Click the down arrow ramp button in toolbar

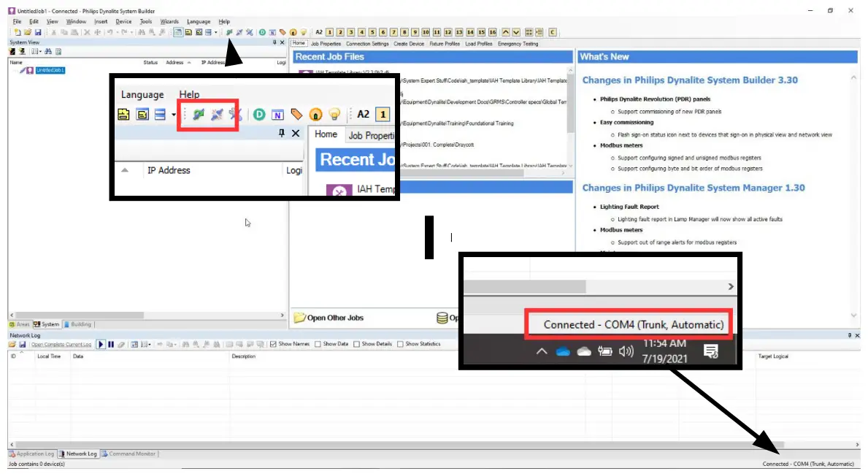516,33
